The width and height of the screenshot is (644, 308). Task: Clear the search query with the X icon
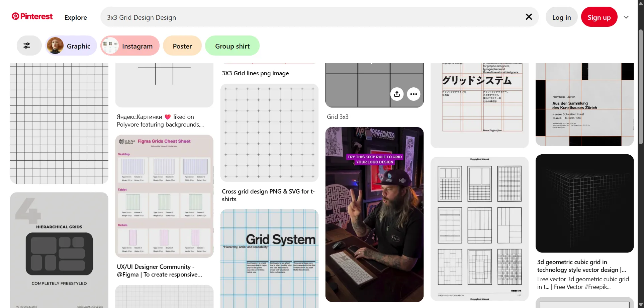pos(529,17)
